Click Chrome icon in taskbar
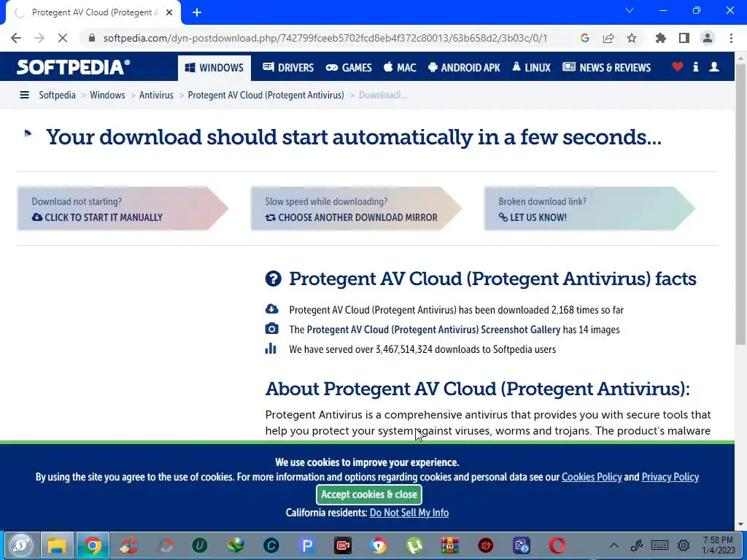747x560 pixels. (x=93, y=545)
